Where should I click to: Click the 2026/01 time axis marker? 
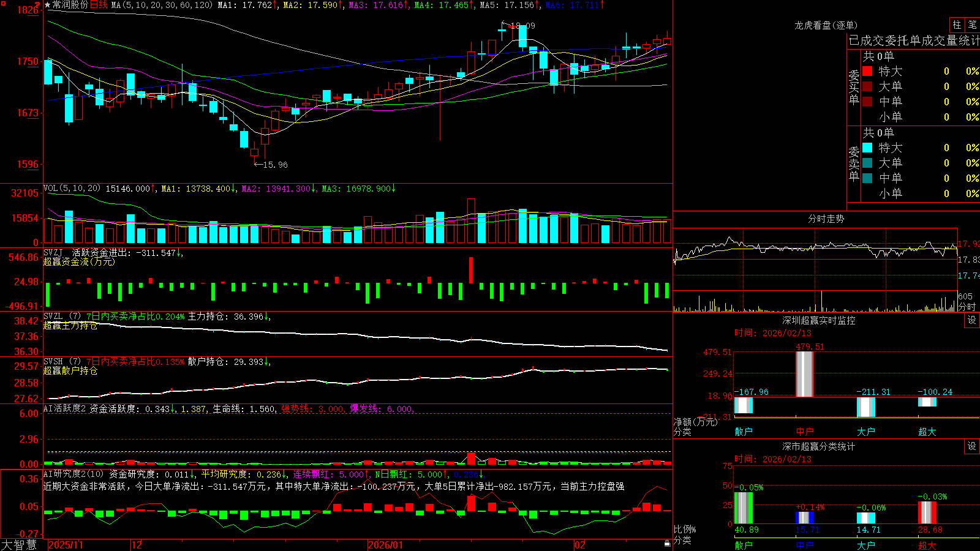(386, 545)
